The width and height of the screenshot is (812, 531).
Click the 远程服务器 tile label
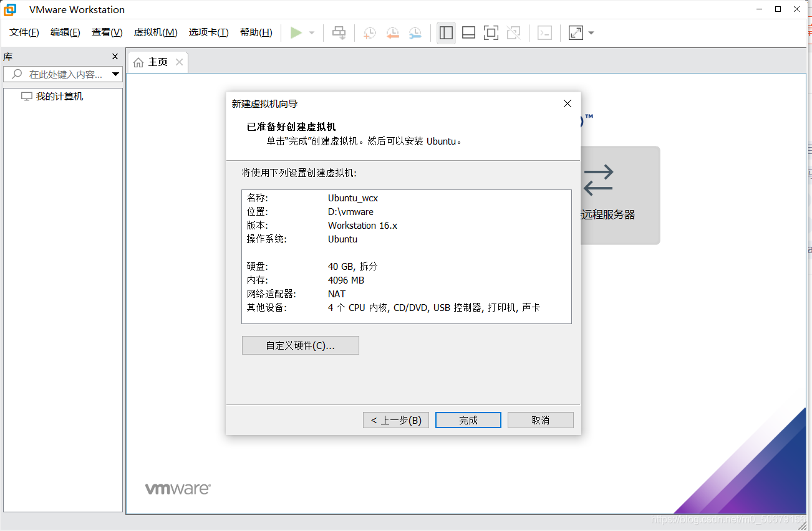pyautogui.click(x=608, y=215)
